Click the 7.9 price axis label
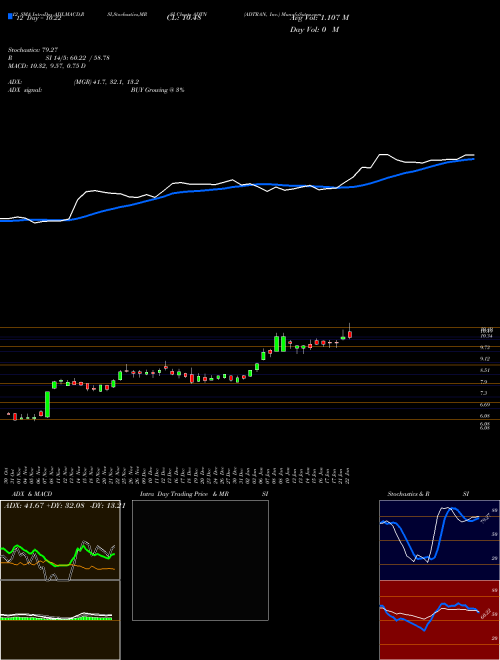 point(484,382)
